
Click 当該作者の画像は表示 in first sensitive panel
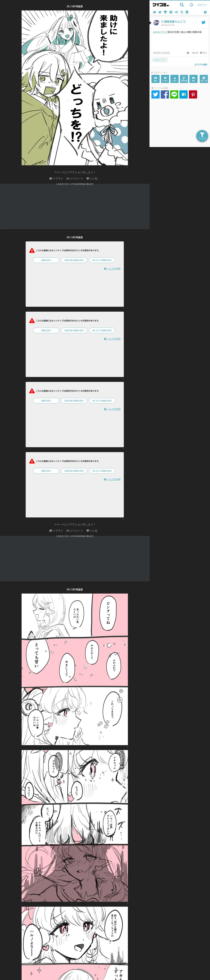tap(74, 260)
